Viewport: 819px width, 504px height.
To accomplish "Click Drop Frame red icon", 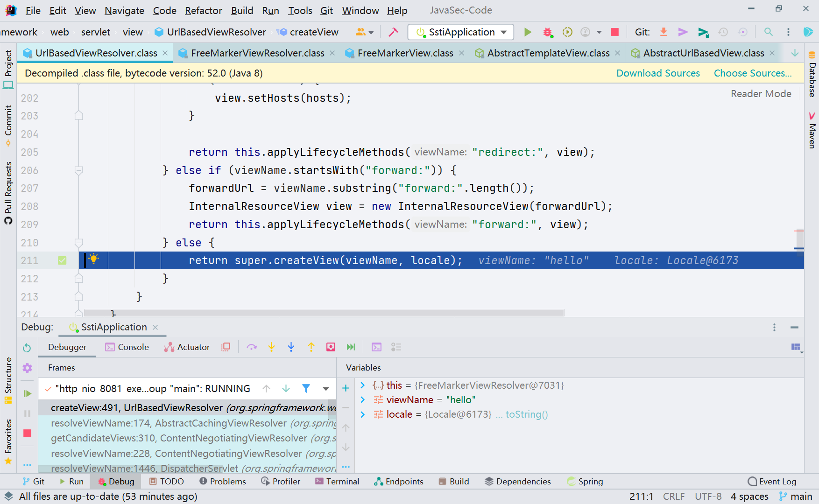I will tap(331, 347).
